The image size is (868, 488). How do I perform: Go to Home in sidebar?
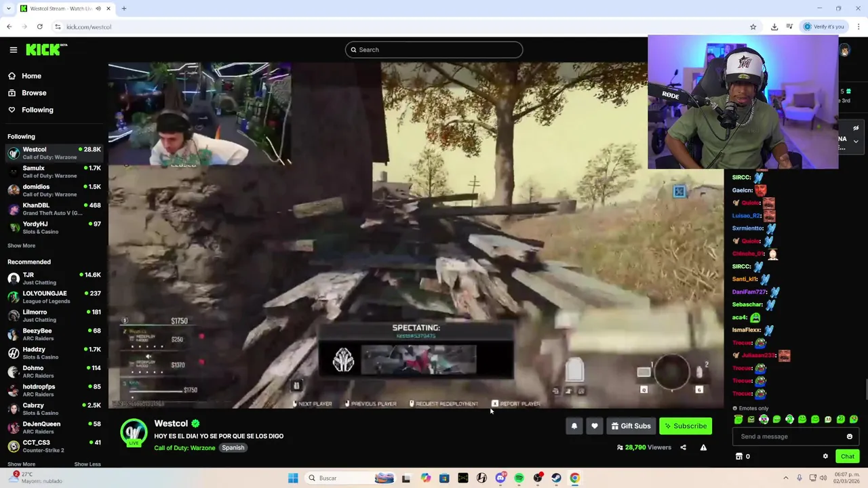click(31, 76)
